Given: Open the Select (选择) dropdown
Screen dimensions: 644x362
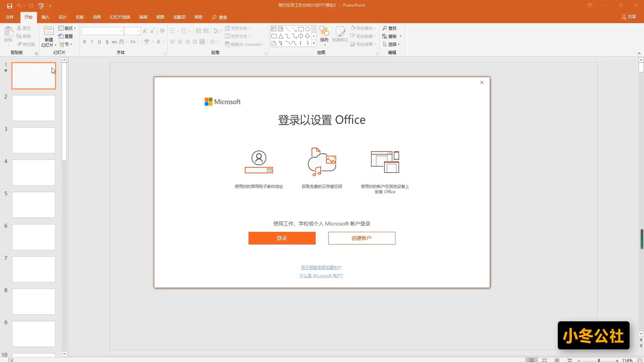Looking at the screenshot, I should [391, 44].
